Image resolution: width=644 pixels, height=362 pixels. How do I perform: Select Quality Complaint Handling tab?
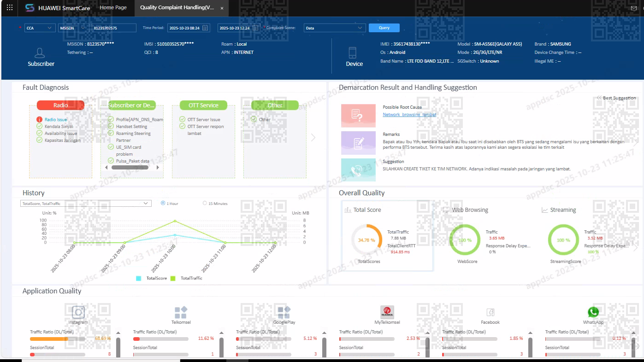click(177, 8)
